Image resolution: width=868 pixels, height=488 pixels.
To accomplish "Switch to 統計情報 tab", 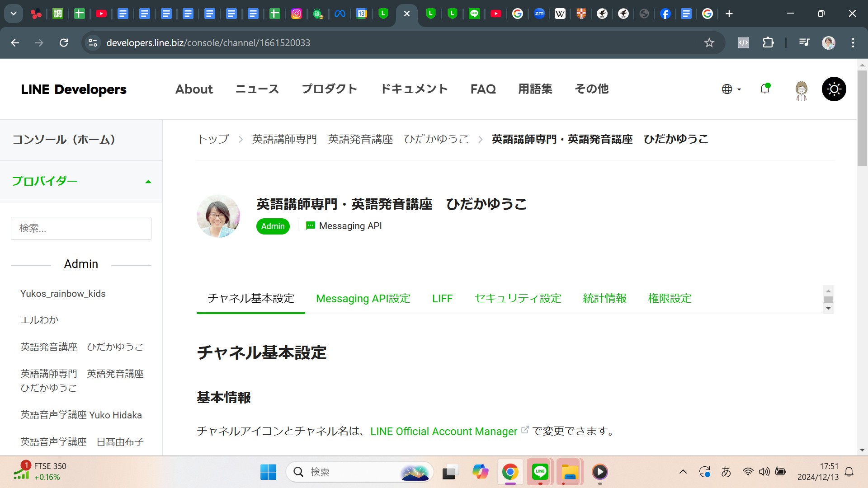I will 604,299.
